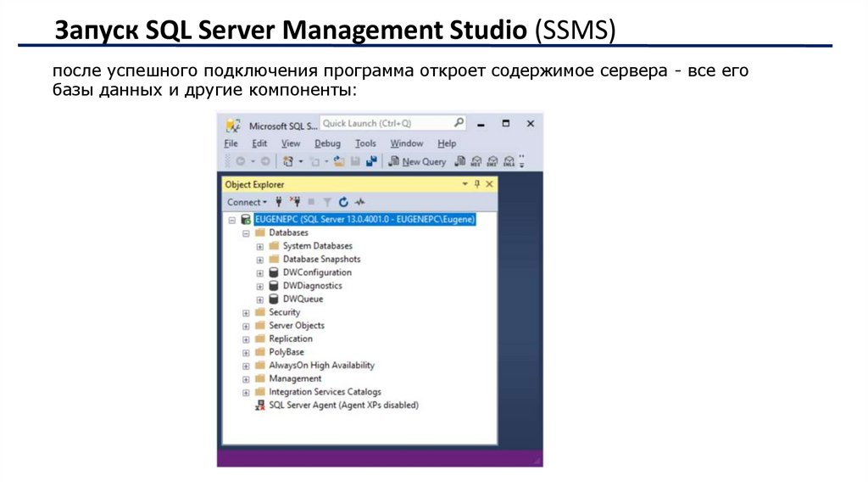Select DWQueue database
Viewport: 868px width, 487px height.
tap(303, 299)
